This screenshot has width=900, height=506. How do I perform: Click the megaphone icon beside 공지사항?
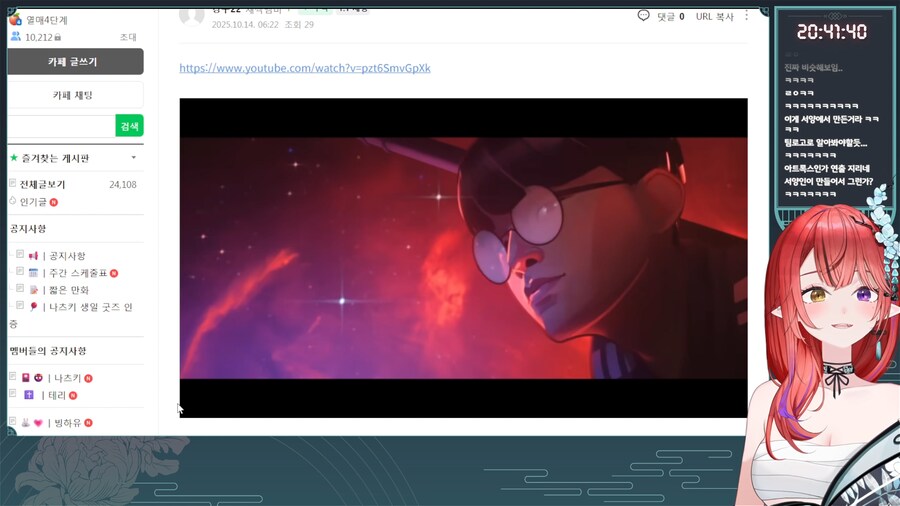pos(33,256)
